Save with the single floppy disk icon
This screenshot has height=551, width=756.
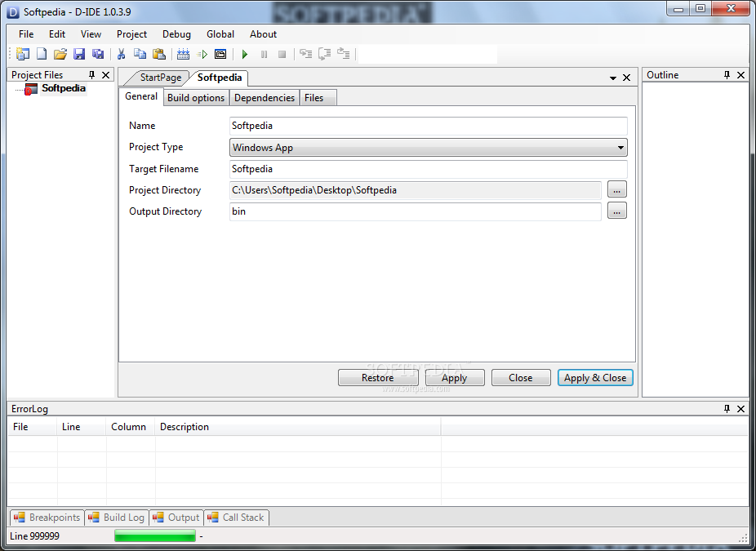79,54
